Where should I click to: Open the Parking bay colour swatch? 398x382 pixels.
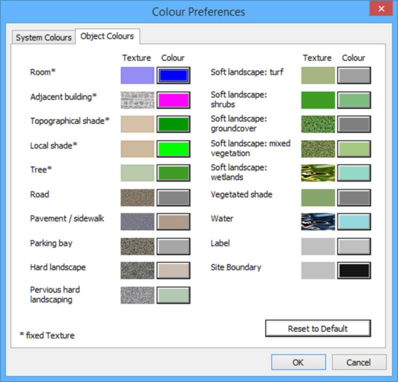coord(173,246)
